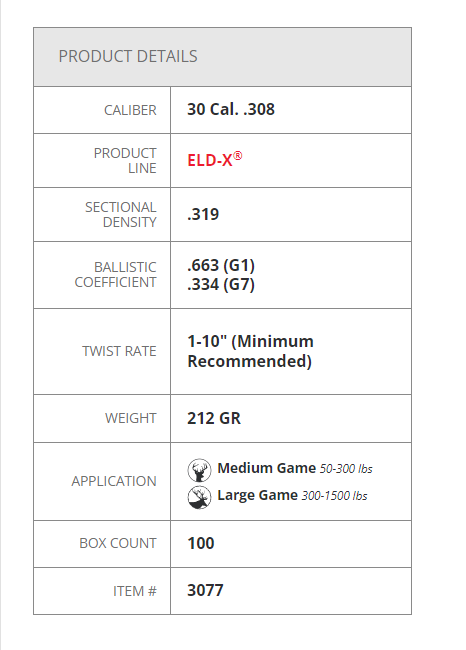Image resolution: width=466 pixels, height=650 pixels.
Task: Click the Twist Rate row label
Action: tap(119, 351)
